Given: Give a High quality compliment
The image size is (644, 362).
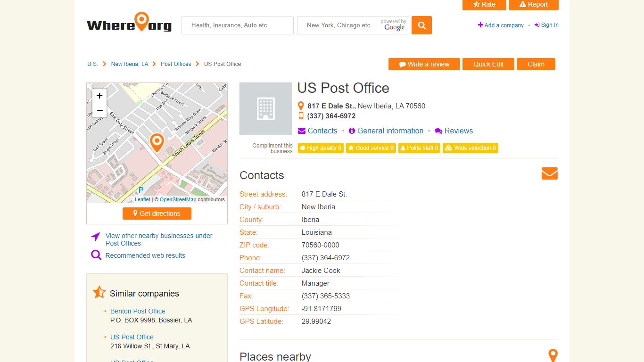Looking at the screenshot, I should 321,148.
